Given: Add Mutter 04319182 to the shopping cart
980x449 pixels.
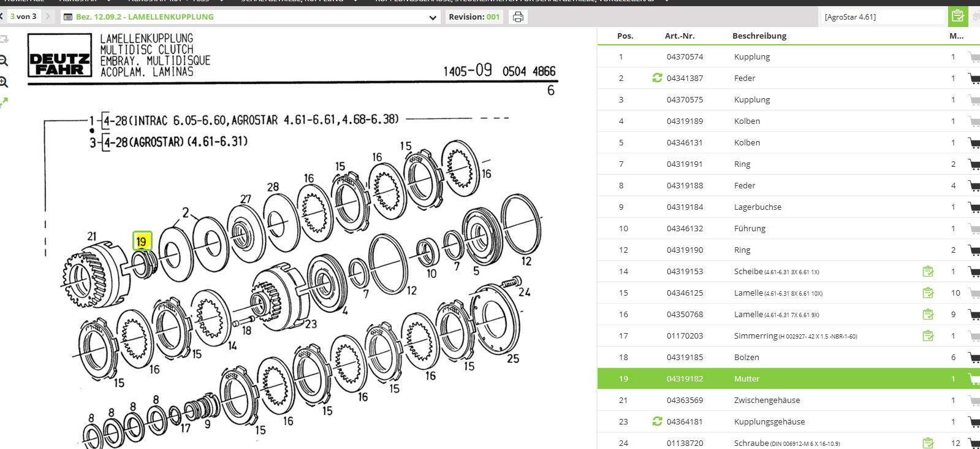Looking at the screenshot, I should tap(973, 379).
